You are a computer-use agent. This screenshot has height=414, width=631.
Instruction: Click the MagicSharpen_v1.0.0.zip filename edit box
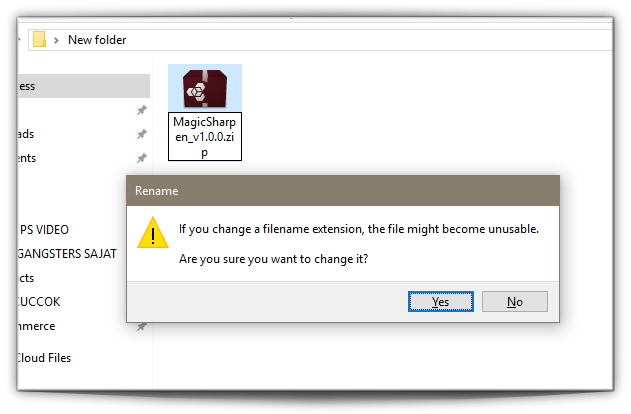pyautogui.click(x=205, y=136)
